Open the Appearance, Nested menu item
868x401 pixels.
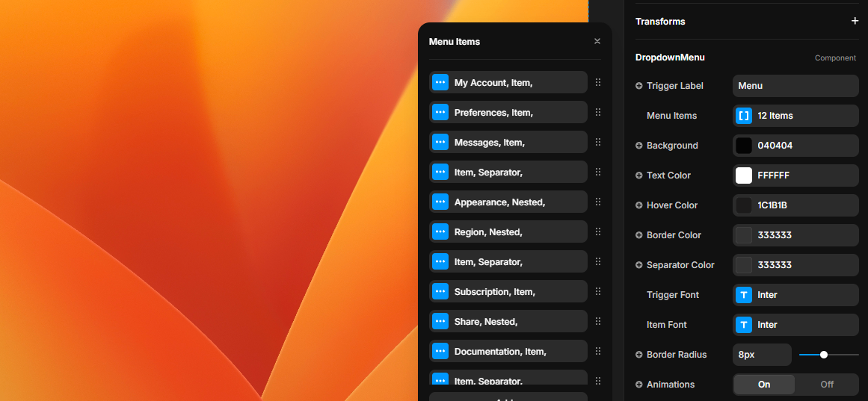click(x=508, y=202)
